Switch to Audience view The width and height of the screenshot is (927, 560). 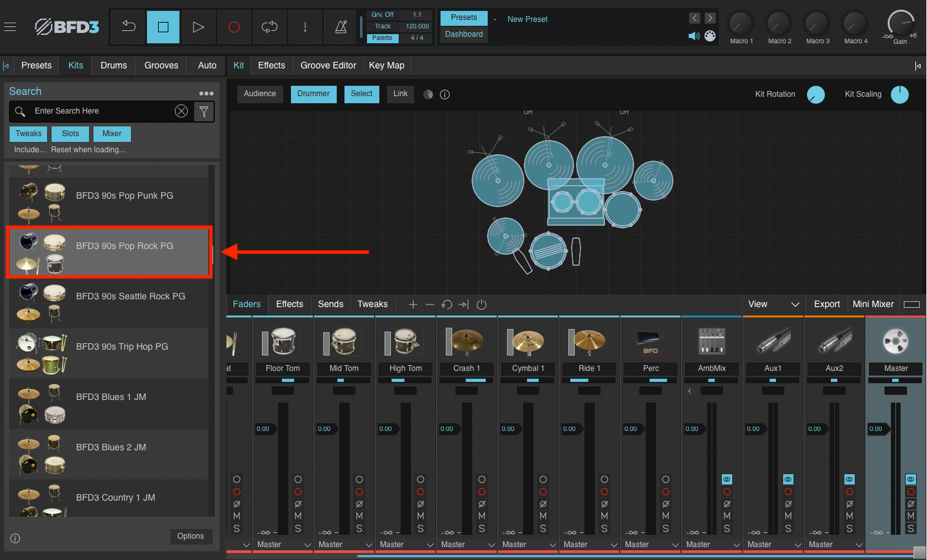point(260,94)
